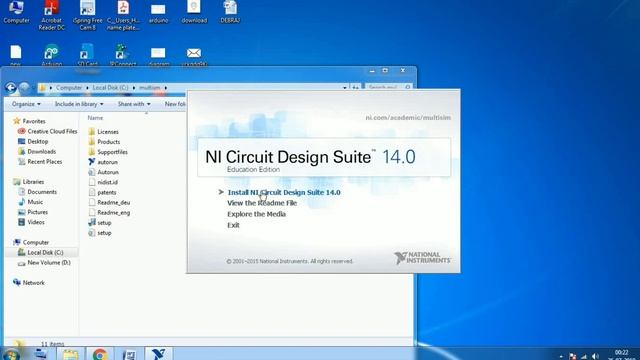Expand arrow after Local Disk (C:) breadcrumb
This screenshot has height=360, width=640.
[x=133, y=88]
